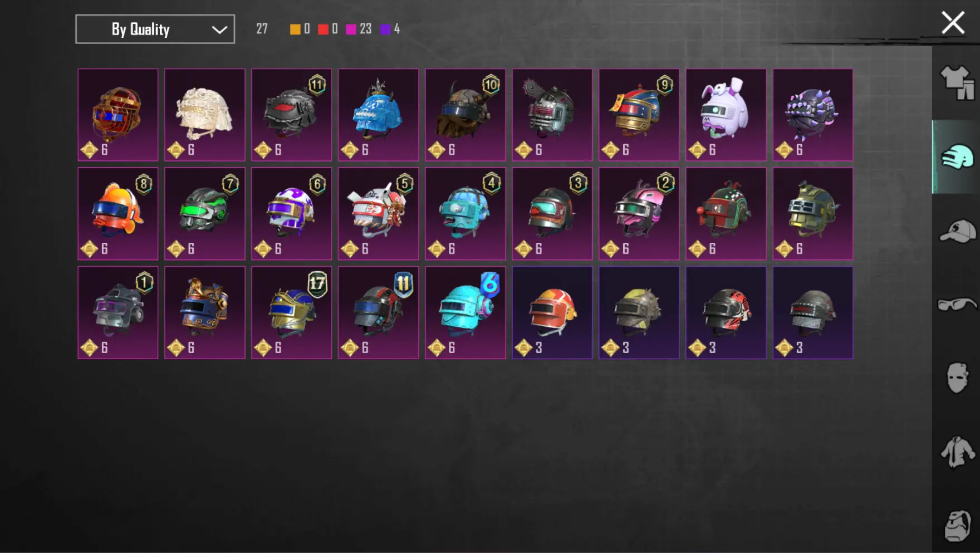The image size is (980, 553).
Task: Open the backpack category icon
Action: point(957,525)
